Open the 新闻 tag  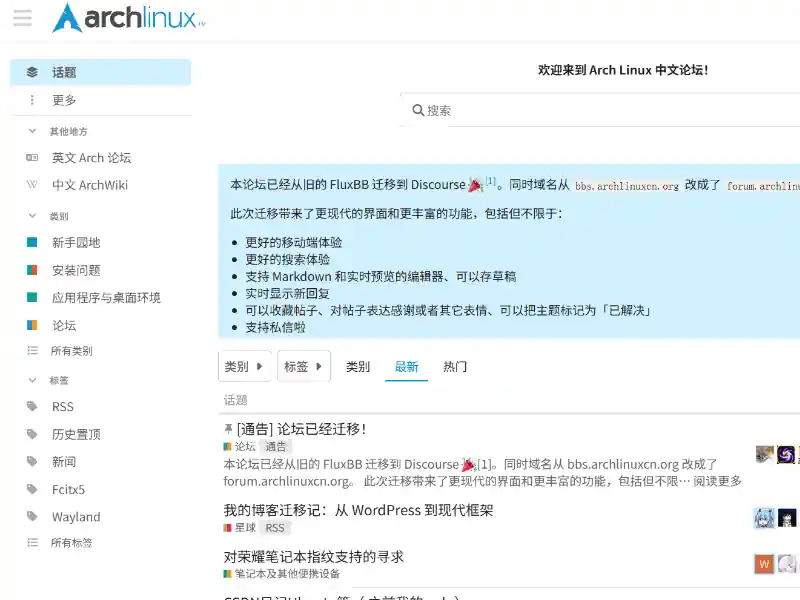(64, 462)
